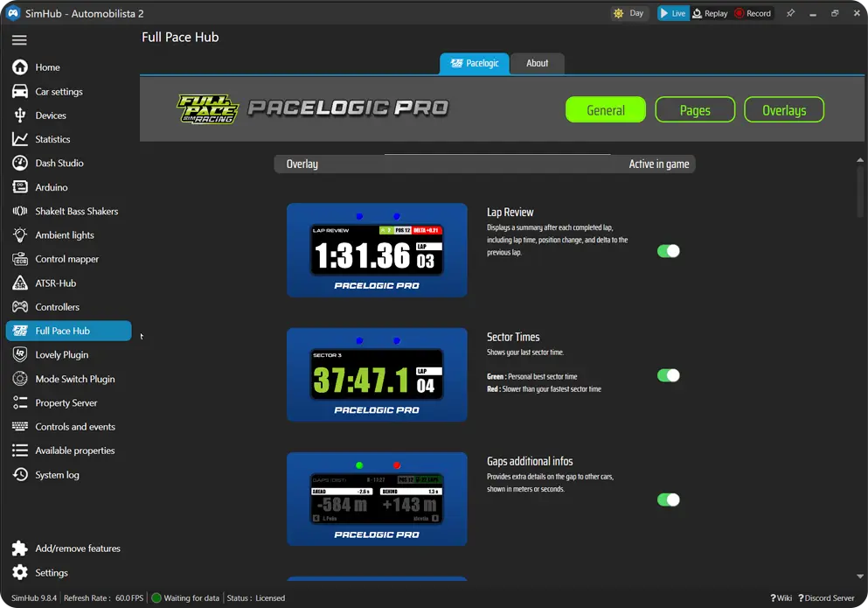Viewport: 868px width, 608px height.
Task: Open Settings gear icon
Action: tap(20, 572)
